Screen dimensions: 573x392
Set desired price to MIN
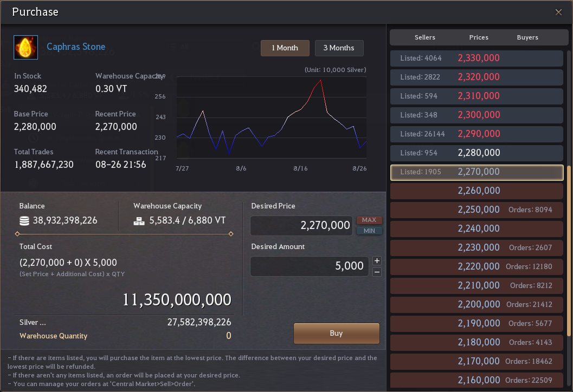(369, 231)
